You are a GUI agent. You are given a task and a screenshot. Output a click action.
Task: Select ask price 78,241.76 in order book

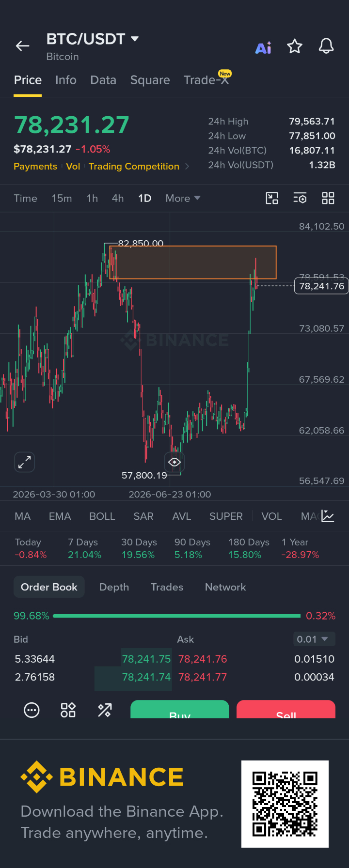click(203, 659)
